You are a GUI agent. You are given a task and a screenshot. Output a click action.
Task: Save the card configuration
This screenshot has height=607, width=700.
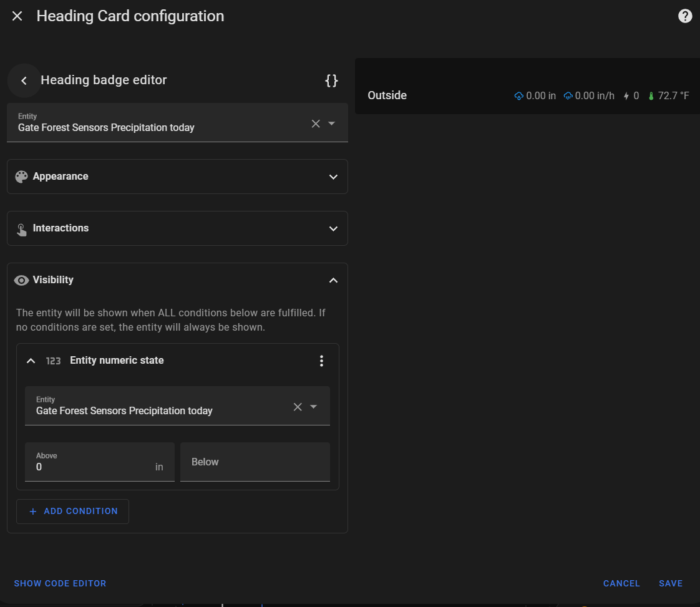[671, 583]
